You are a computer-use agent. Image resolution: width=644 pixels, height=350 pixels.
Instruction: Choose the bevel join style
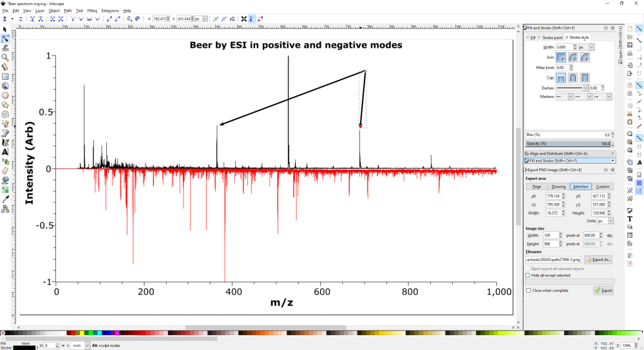click(x=585, y=57)
